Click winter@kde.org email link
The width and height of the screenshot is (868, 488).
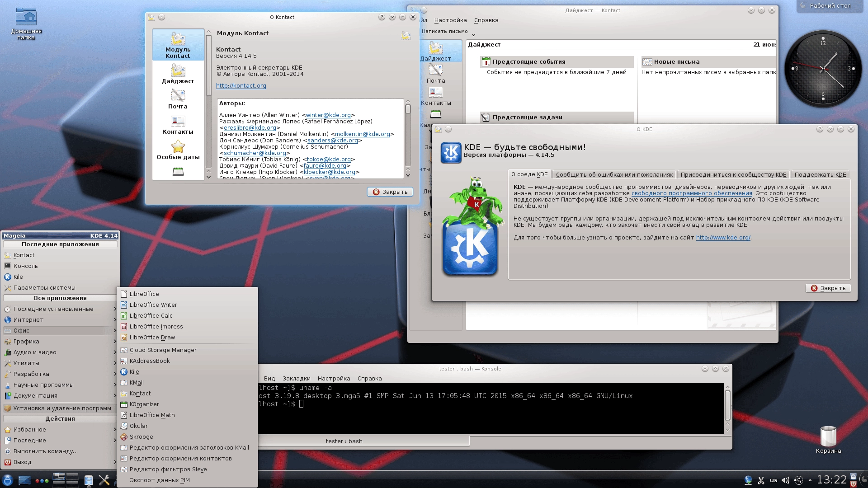click(328, 115)
